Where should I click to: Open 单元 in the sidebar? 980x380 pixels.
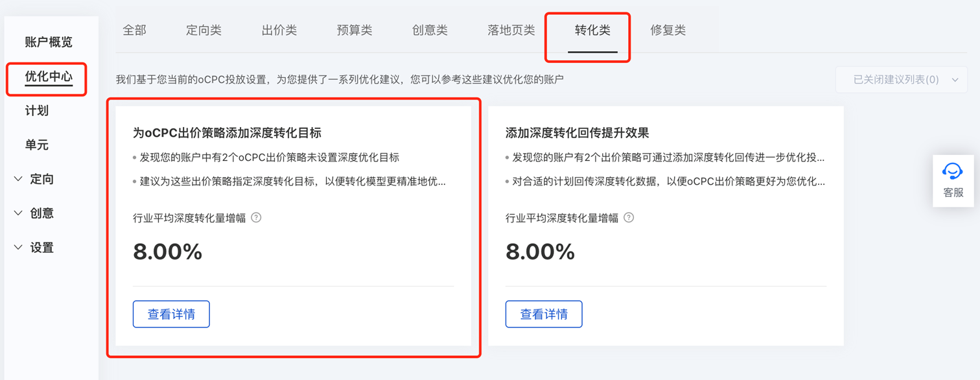(37, 145)
